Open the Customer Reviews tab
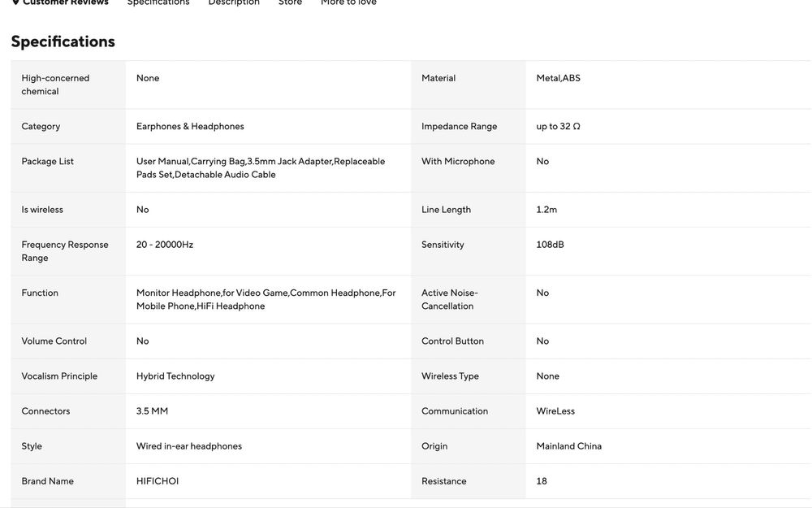This screenshot has height=508, width=812. click(x=65, y=2)
